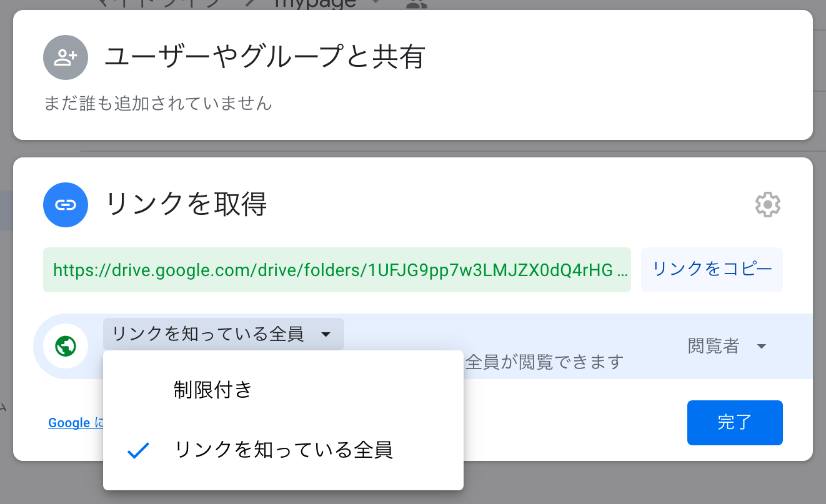The height and width of the screenshot is (504, 826).
Task: Click the リンクを取得 heading
Action: pyautogui.click(x=186, y=204)
